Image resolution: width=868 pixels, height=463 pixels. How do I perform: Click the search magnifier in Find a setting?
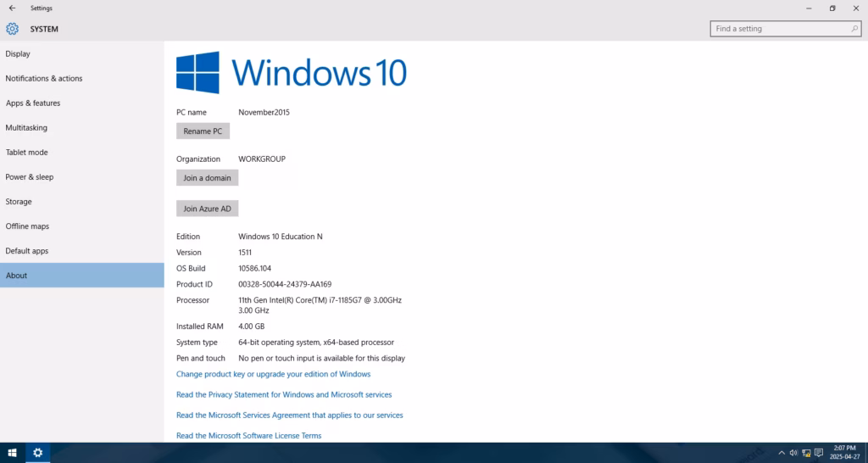click(x=854, y=29)
